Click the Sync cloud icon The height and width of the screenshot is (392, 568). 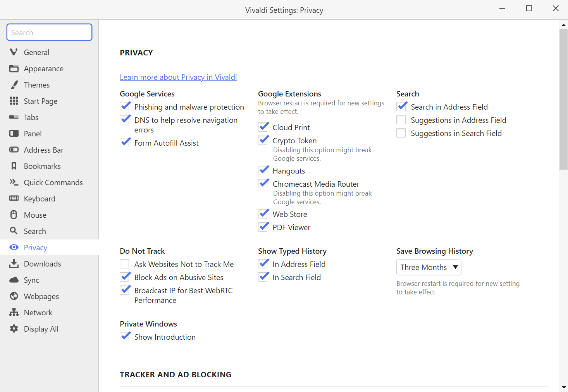click(14, 280)
